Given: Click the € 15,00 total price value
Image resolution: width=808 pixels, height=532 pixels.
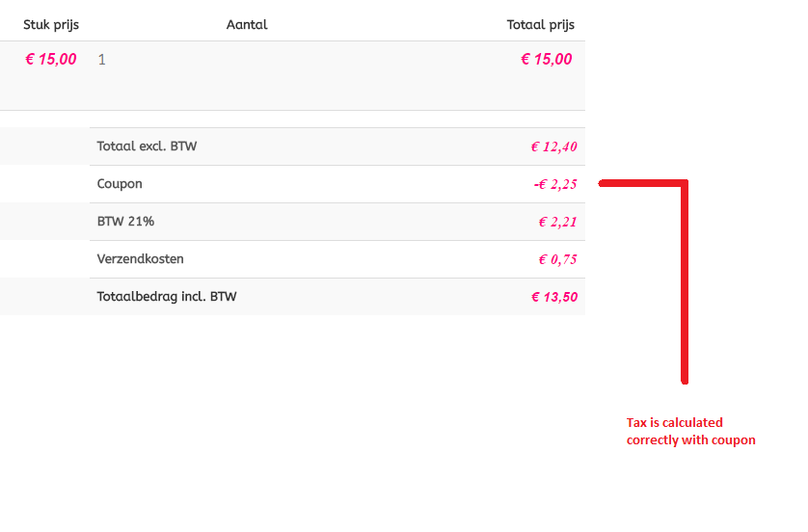Looking at the screenshot, I should click(546, 60).
